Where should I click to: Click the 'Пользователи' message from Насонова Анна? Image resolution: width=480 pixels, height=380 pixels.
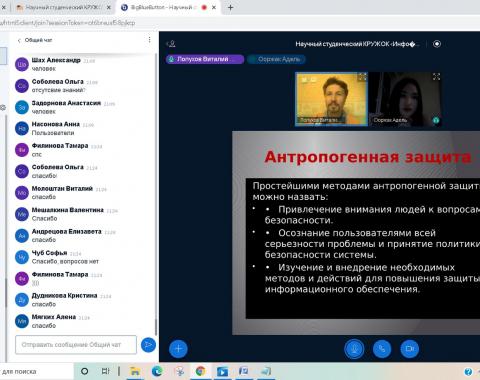tap(53, 133)
